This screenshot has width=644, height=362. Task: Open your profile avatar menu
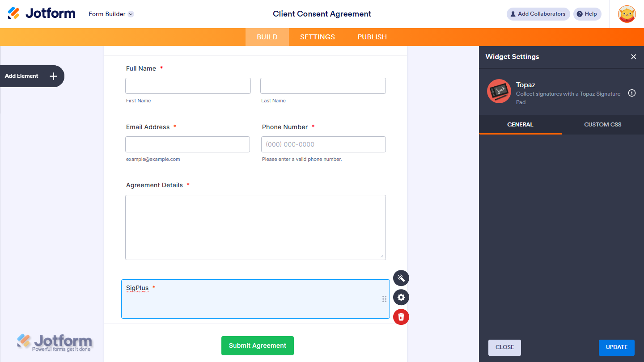(627, 14)
